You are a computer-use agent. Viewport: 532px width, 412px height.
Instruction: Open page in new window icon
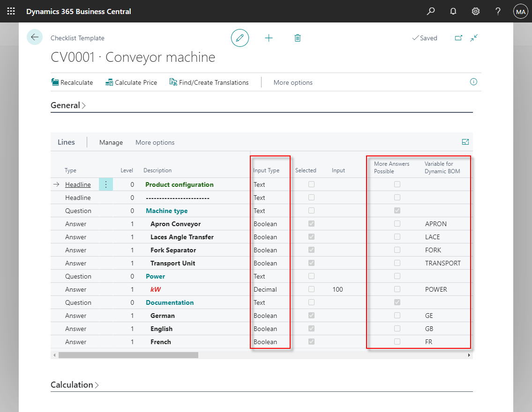(x=458, y=38)
